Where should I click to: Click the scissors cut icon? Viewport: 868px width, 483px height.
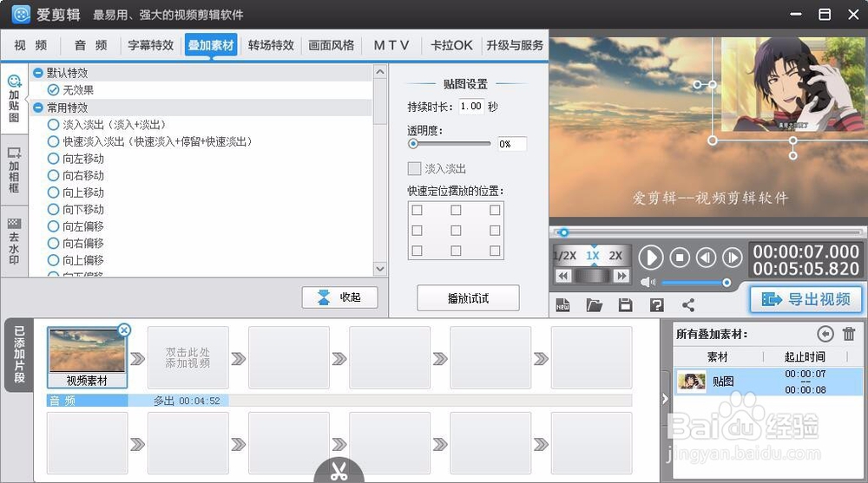coord(339,470)
